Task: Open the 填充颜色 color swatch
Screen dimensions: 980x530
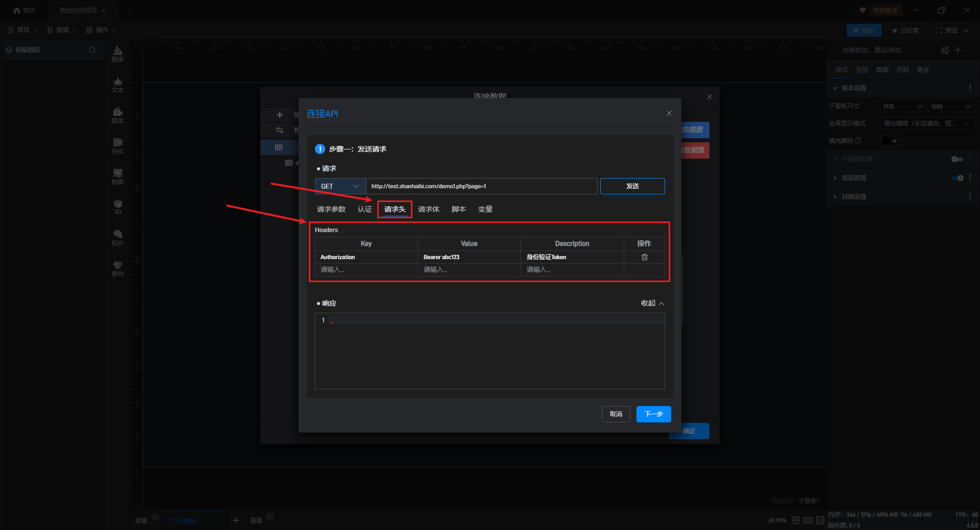Action: pyautogui.click(x=890, y=141)
